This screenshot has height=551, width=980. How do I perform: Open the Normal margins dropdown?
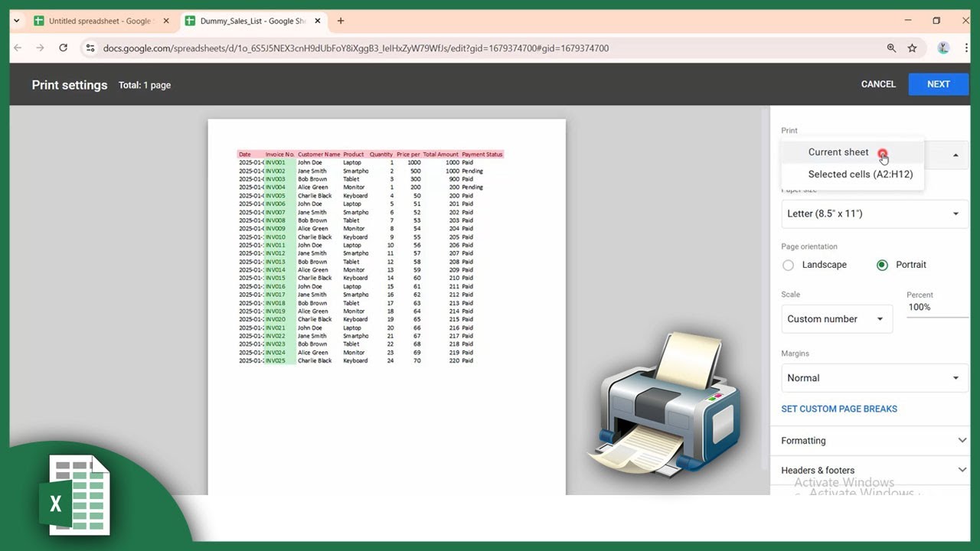pyautogui.click(x=874, y=378)
